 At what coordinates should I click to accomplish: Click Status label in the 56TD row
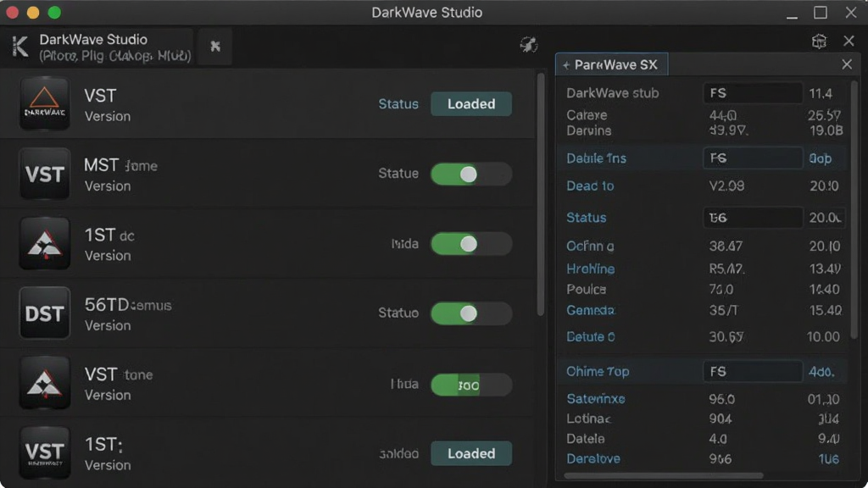pyautogui.click(x=398, y=313)
